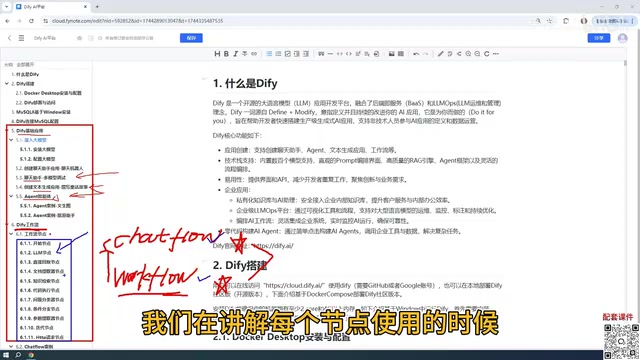The height and width of the screenshot is (360, 640).
Task: Zoom in the editor view
Action: point(468,54)
